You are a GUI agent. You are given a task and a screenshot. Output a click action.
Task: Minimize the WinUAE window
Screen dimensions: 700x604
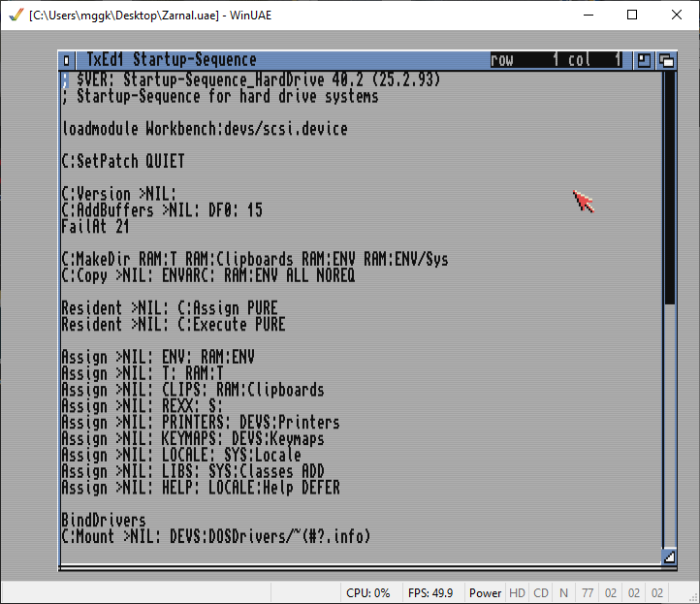[589, 15]
